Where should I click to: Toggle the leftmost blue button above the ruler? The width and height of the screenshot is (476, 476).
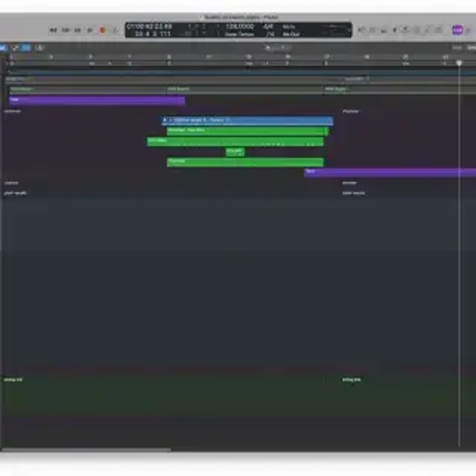coord(2,48)
